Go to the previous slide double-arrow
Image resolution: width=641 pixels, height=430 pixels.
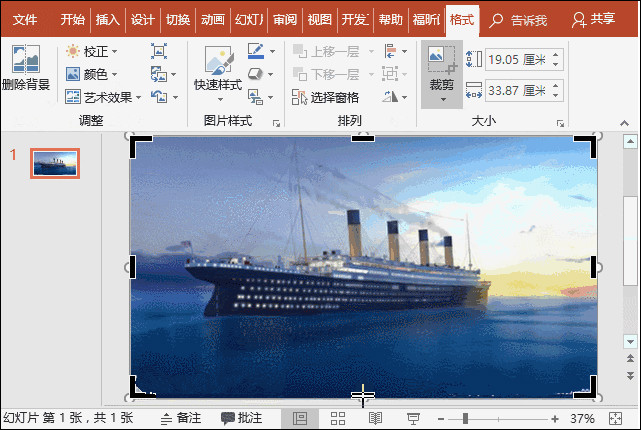(x=630, y=359)
